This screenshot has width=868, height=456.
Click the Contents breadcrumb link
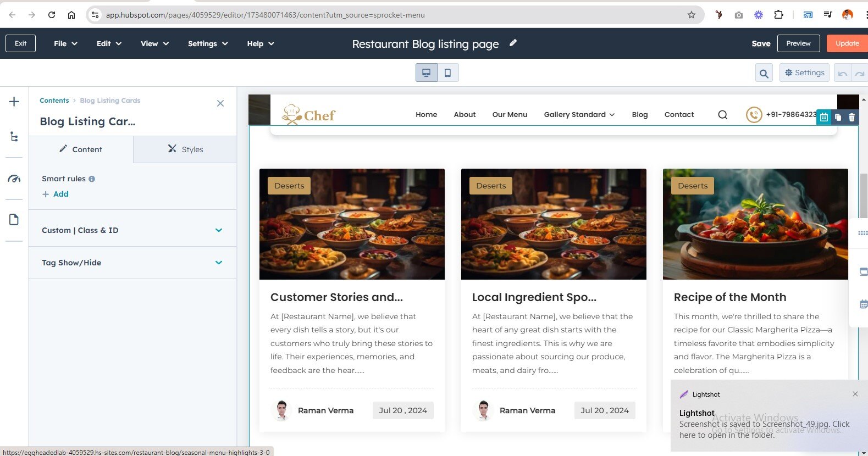coord(54,101)
